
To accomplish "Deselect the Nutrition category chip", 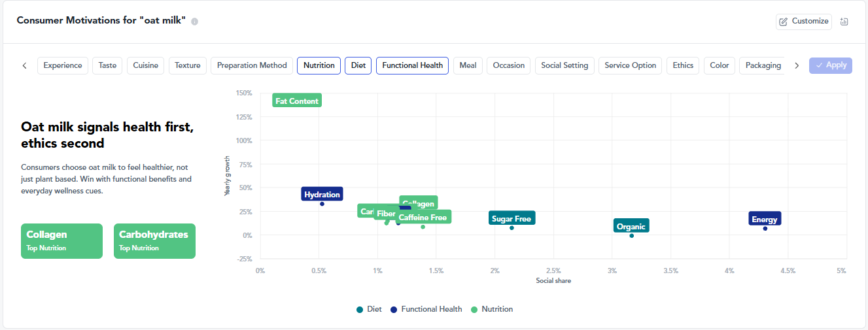I will [x=319, y=65].
